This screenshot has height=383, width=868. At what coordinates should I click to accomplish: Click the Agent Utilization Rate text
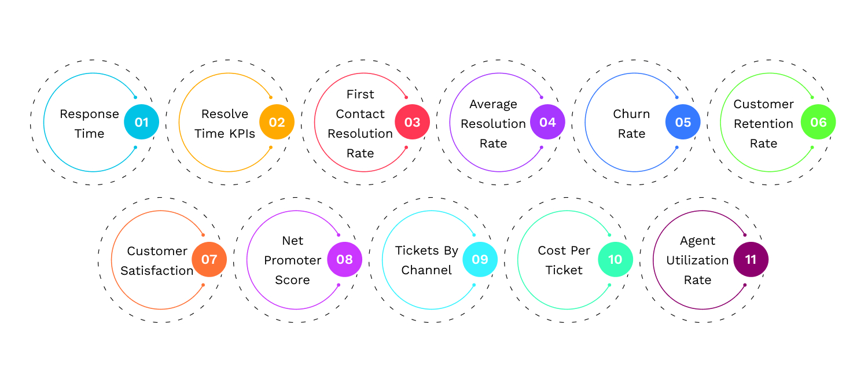point(697,260)
